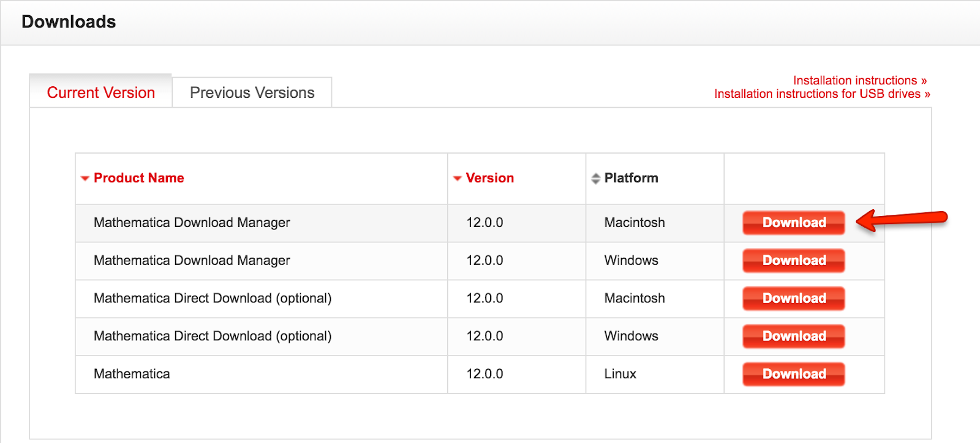Download Mathematica Download Manager for Windows

794,261
